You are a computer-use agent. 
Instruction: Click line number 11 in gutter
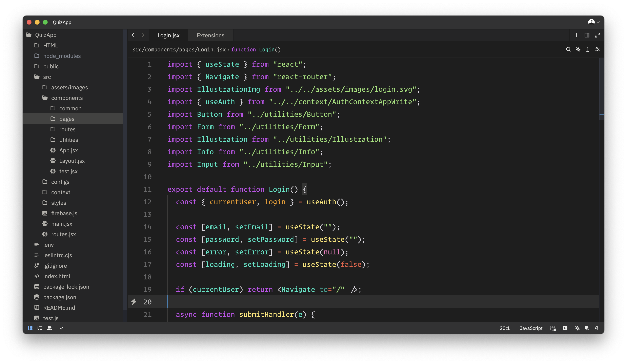coord(147,189)
